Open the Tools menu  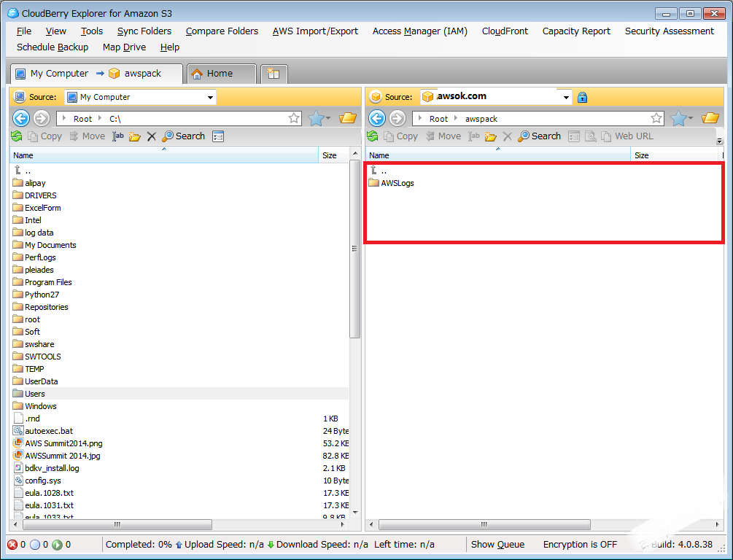tap(92, 31)
